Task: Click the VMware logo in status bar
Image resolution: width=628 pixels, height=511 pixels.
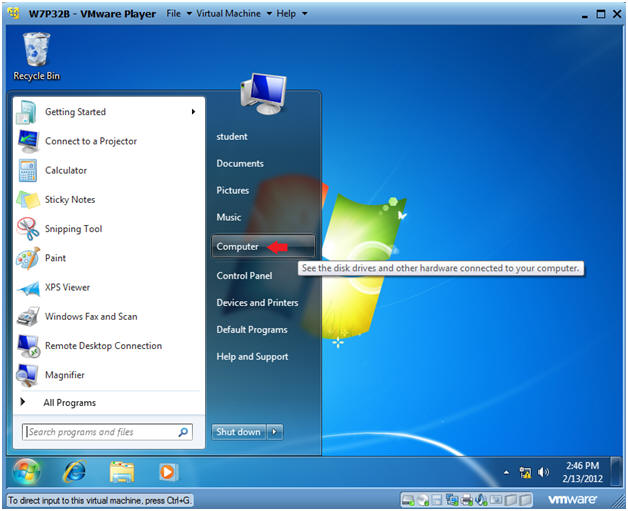Action: (573, 499)
